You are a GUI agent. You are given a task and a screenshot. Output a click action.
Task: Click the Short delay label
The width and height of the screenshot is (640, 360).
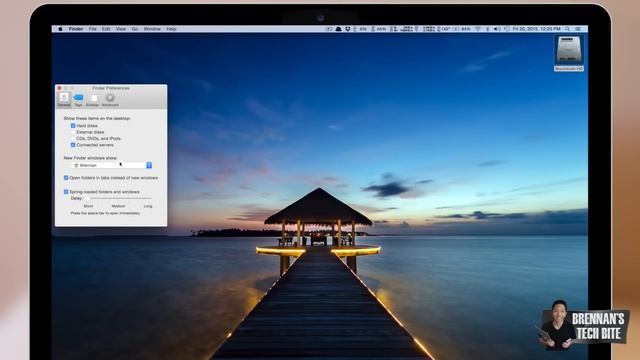pyautogui.click(x=88, y=206)
